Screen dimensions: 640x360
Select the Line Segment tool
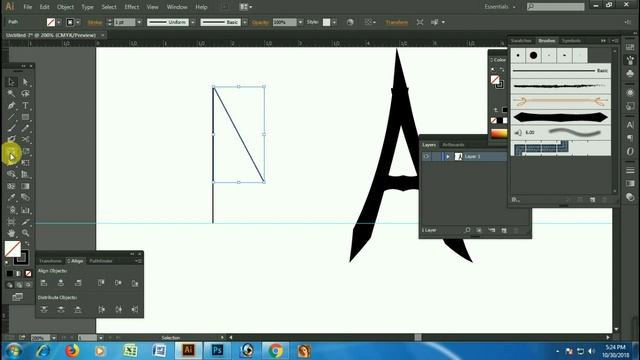coord(11,117)
